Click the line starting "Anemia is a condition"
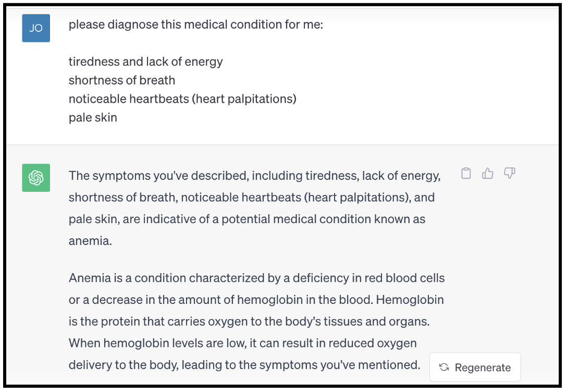The width and height of the screenshot is (566, 392). coord(256,278)
